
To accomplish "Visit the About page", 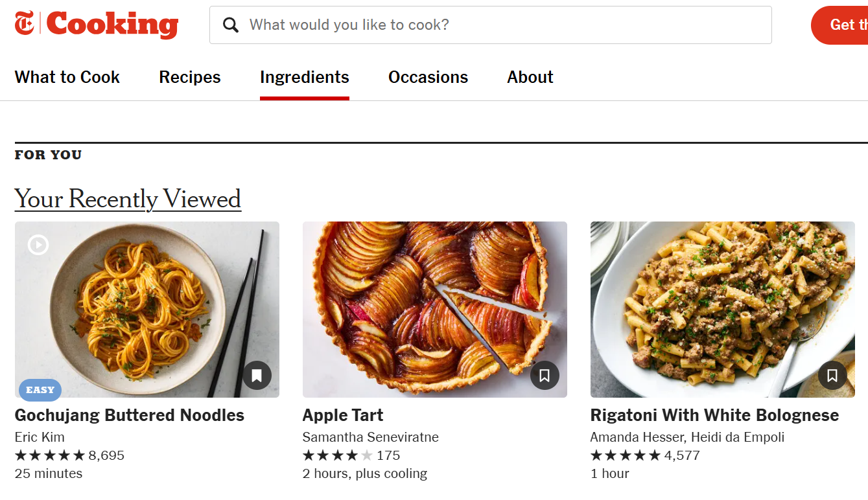I will point(530,77).
